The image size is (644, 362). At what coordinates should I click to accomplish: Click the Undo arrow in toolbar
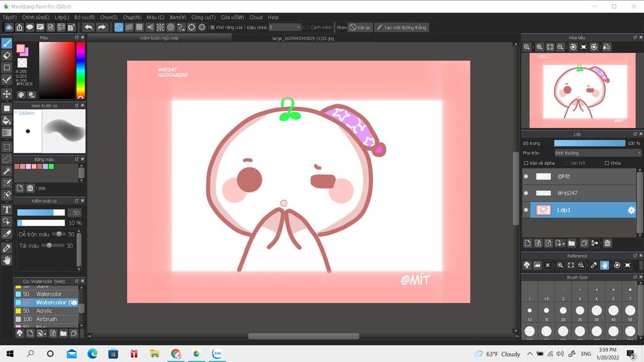88,28
